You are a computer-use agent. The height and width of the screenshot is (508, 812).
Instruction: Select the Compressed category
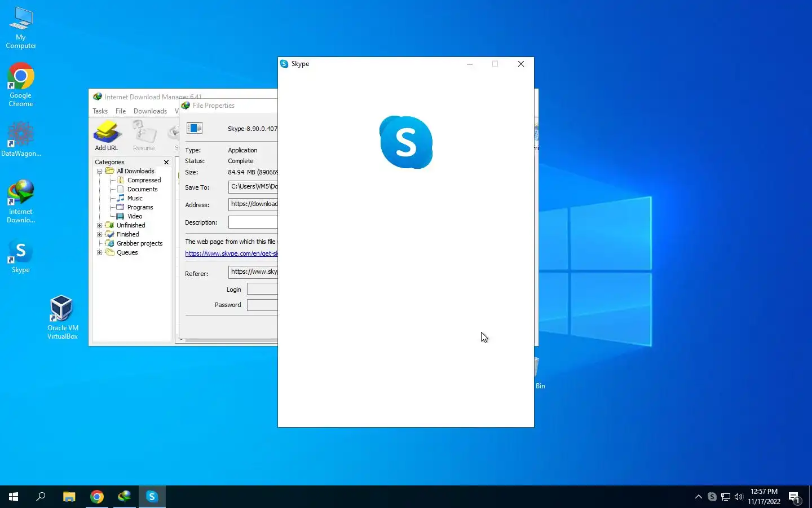point(144,180)
